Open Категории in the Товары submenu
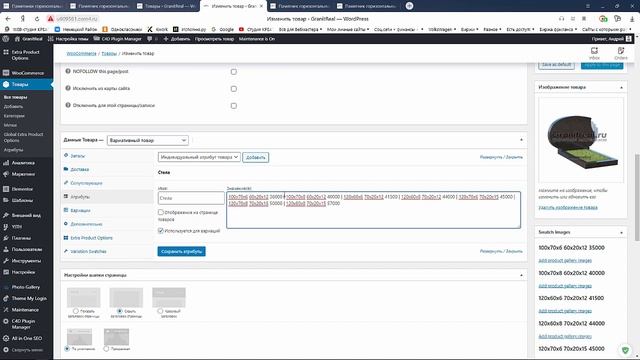 coord(14,116)
